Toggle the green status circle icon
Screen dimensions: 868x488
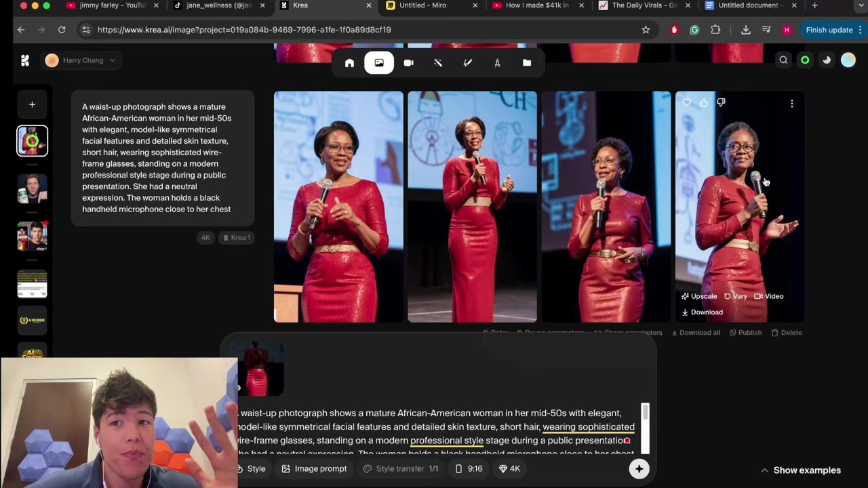point(805,60)
